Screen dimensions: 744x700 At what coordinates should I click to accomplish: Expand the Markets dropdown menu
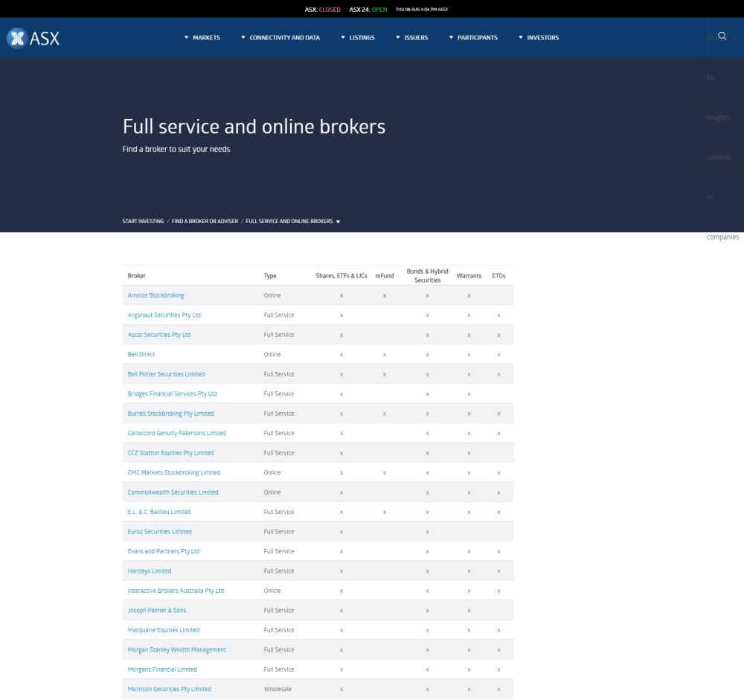[202, 37]
